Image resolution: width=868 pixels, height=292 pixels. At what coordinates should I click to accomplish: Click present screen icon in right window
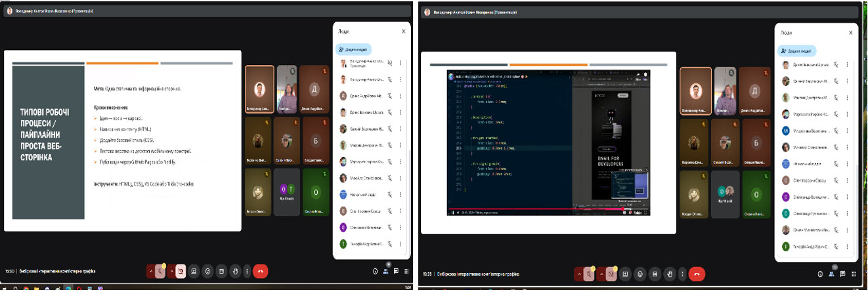pos(626,273)
